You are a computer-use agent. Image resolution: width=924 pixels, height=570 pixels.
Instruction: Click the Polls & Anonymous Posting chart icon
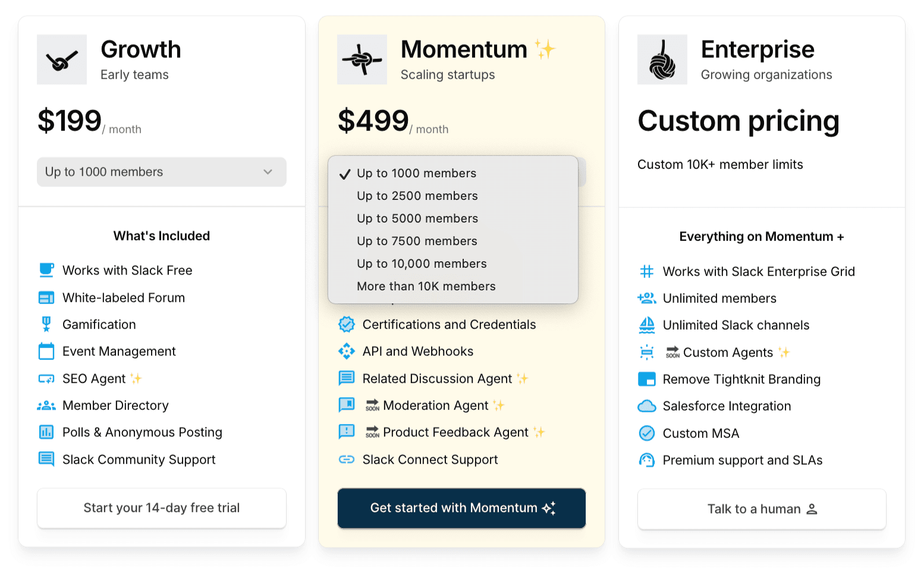pyautogui.click(x=46, y=433)
